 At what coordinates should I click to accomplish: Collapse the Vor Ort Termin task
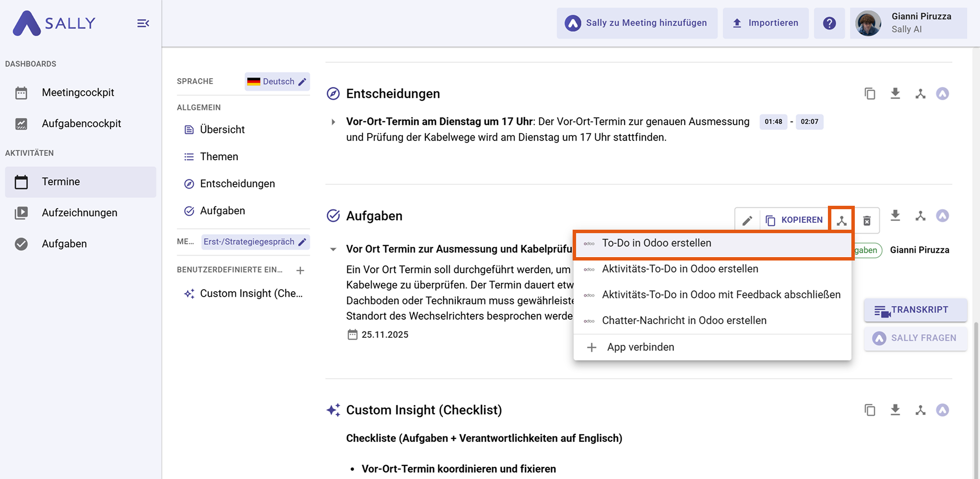(333, 249)
